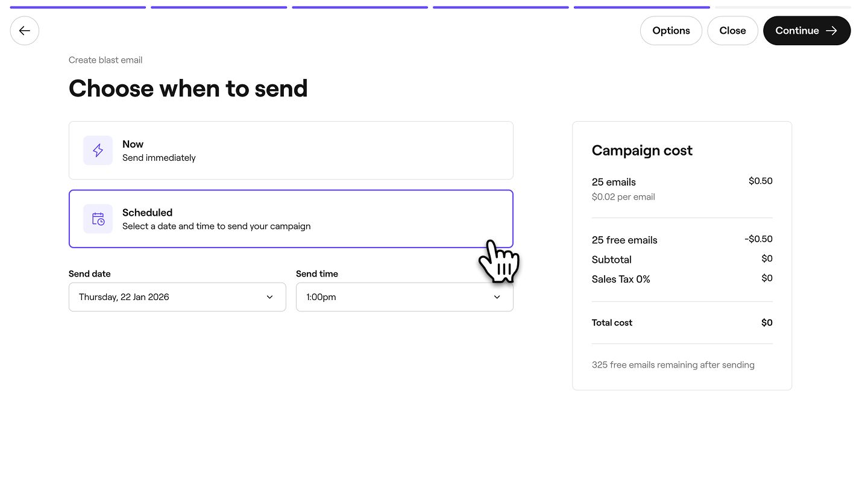Click the 325 free emails remaining note

pos(673,365)
